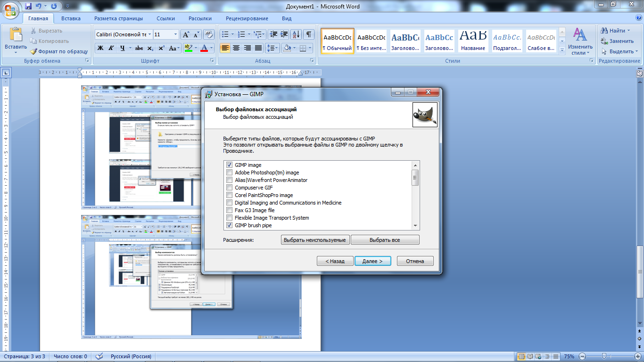Increase paragraph indent
644x362 pixels.
[x=284, y=34]
